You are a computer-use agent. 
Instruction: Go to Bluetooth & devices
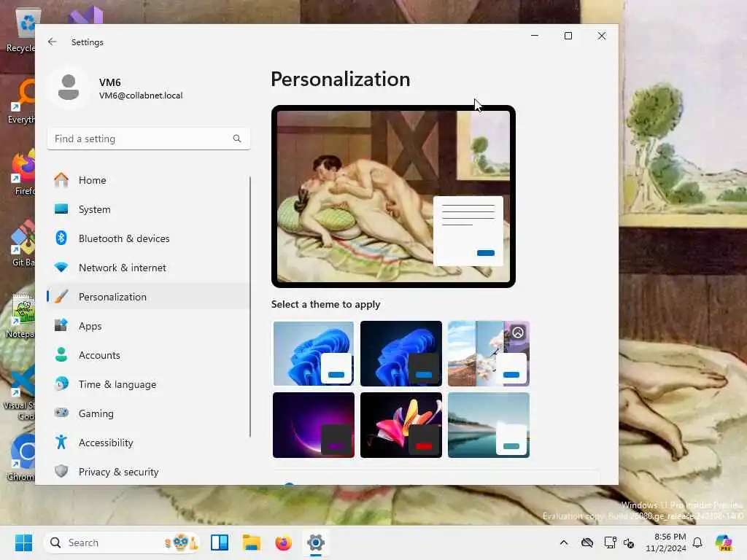(149, 238)
